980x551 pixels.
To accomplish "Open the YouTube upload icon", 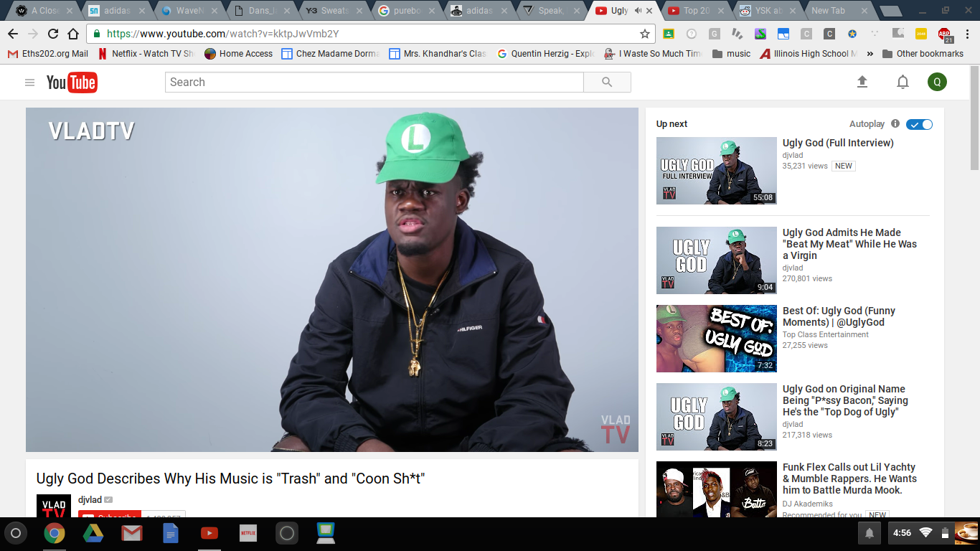I will pyautogui.click(x=862, y=82).
